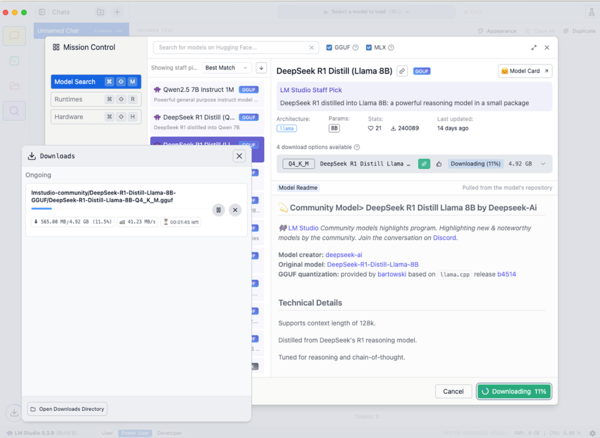
Task: Close the Downloads panel
Action: [x=239, y=156]
